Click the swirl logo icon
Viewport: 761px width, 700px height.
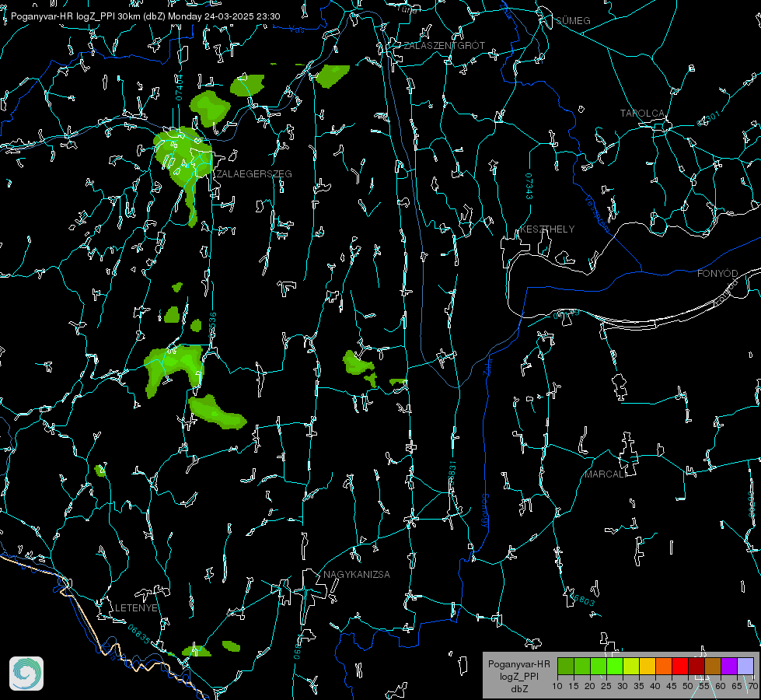(26, 674)
